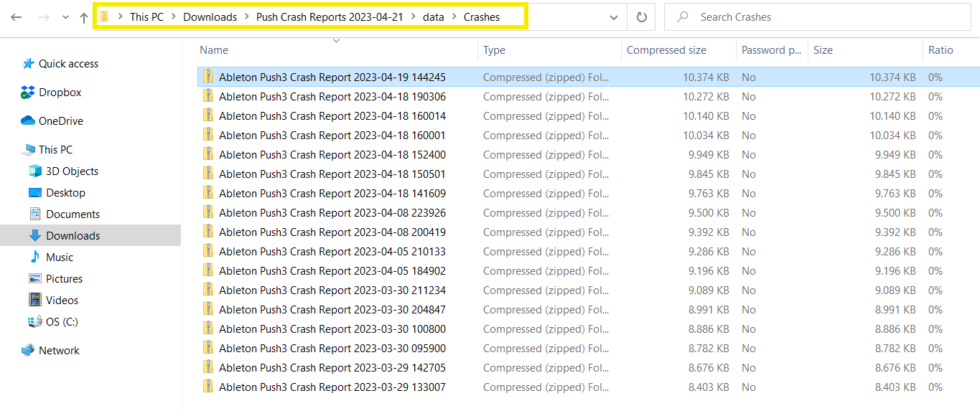Click zip icon of report 2023-04-18 152400
The image size is (980, 411).
pos(208,154)
